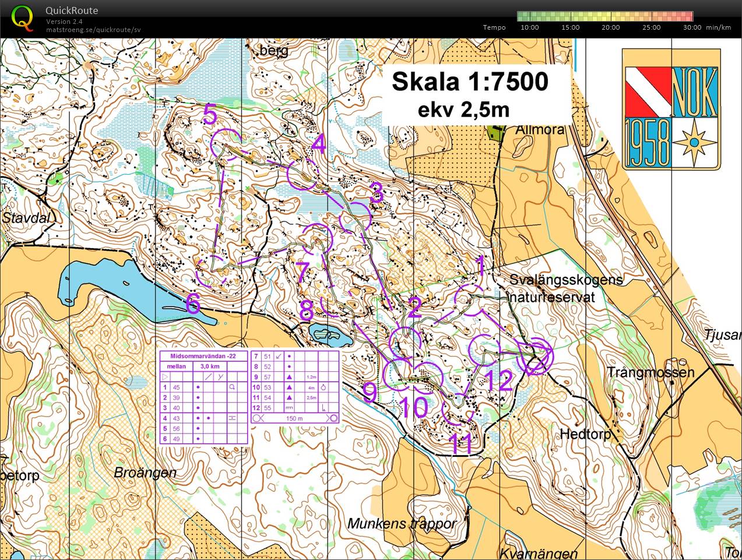The height and width of the screenshot is (560, 742).
Task: Click the control circle numbered 5 on map
Action: 227,143
